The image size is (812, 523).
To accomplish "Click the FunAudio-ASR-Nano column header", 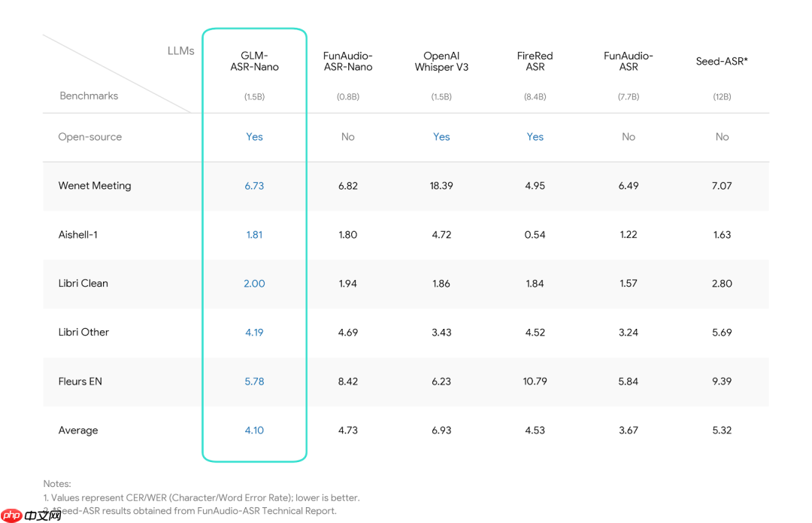I will point(348,61).
